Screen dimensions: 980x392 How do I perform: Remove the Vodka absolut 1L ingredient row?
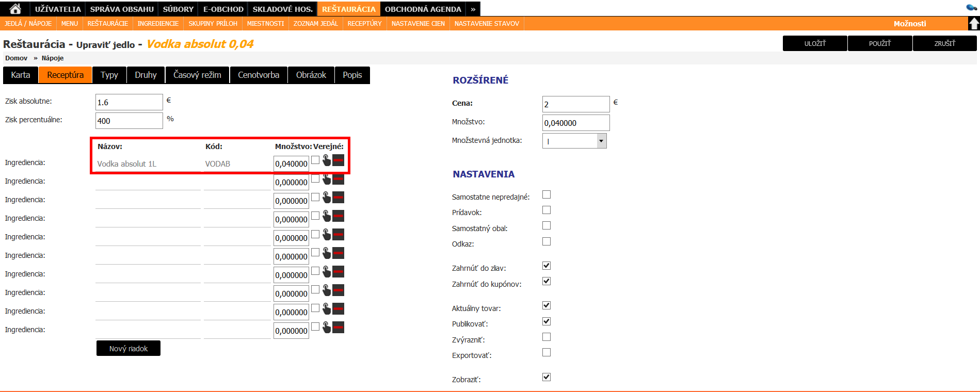point(339,160)
